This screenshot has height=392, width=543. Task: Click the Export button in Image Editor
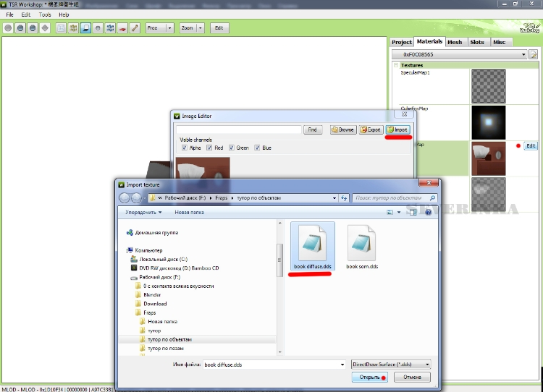[371, 129]
